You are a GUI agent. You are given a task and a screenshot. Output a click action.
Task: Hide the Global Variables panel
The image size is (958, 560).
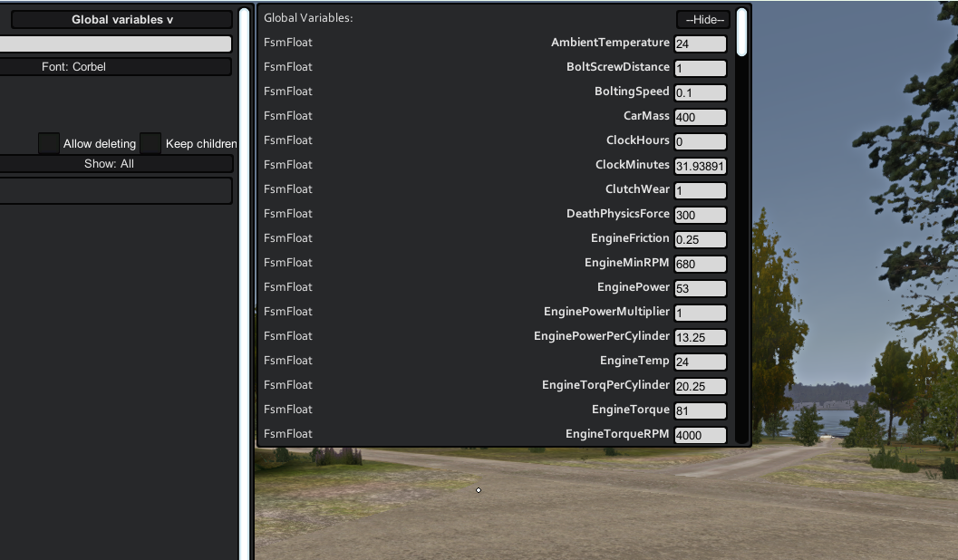pyautogui.click(x=703, y=20)
